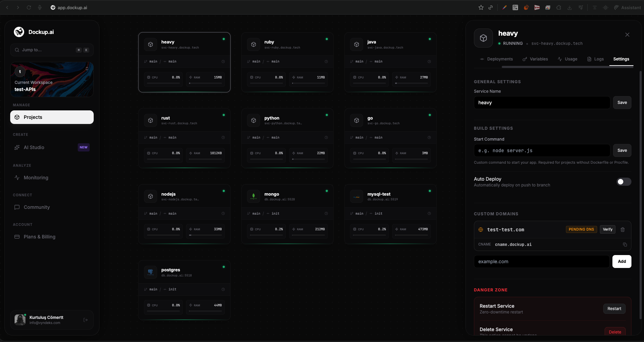Click the trash icon next to test-test.com

(x=623, y=230)
